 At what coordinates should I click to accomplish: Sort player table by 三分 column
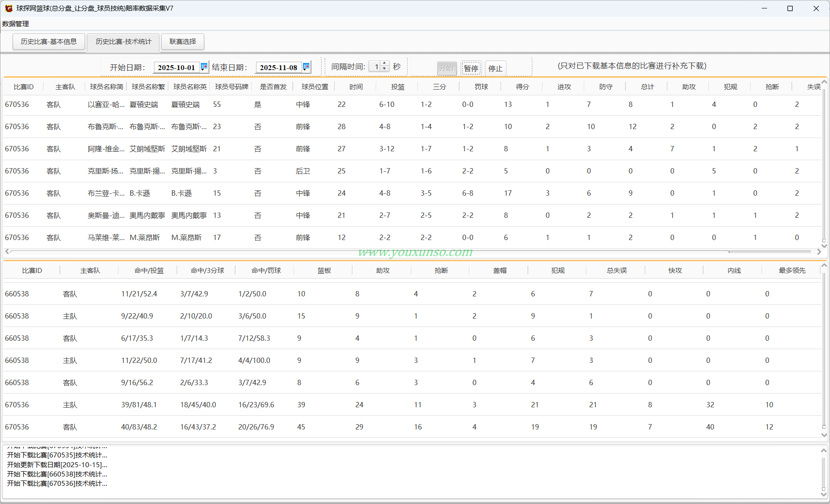point(440,87)
